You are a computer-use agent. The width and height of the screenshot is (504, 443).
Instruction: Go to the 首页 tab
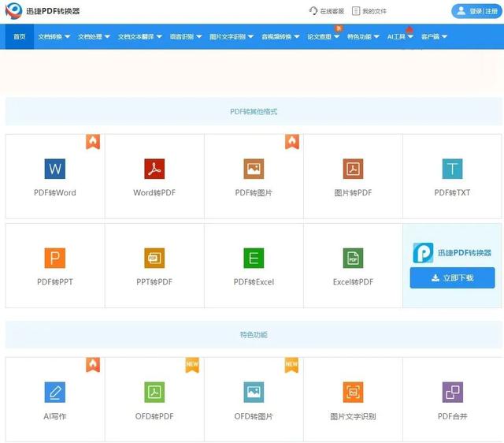coord(19,37)
